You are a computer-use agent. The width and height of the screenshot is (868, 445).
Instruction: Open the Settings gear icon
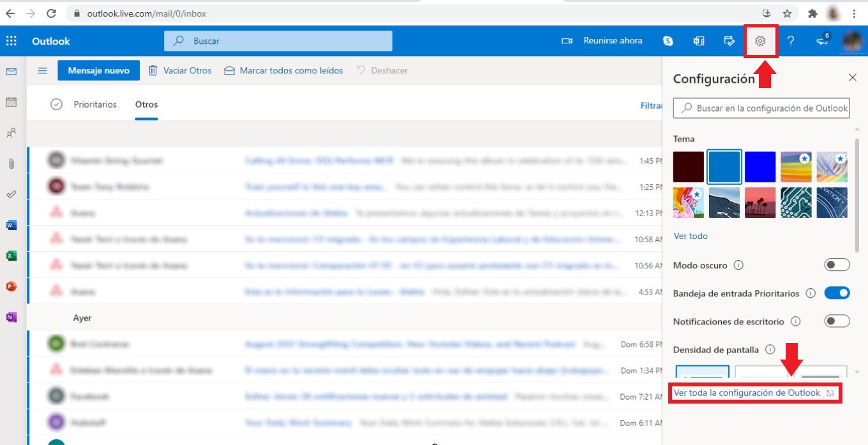point(760,41)
